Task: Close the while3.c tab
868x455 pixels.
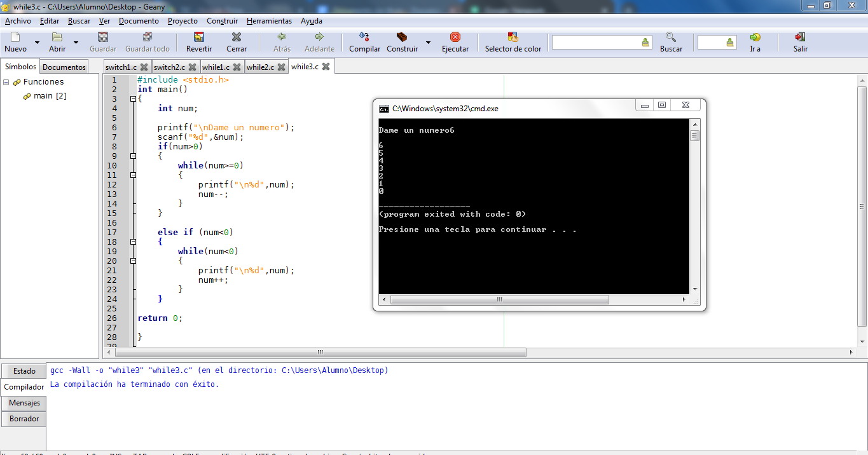Action: point(326,66)
